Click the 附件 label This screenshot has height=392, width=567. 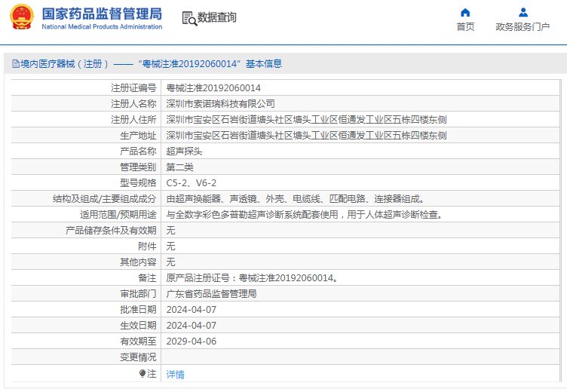tap(147, 247)
